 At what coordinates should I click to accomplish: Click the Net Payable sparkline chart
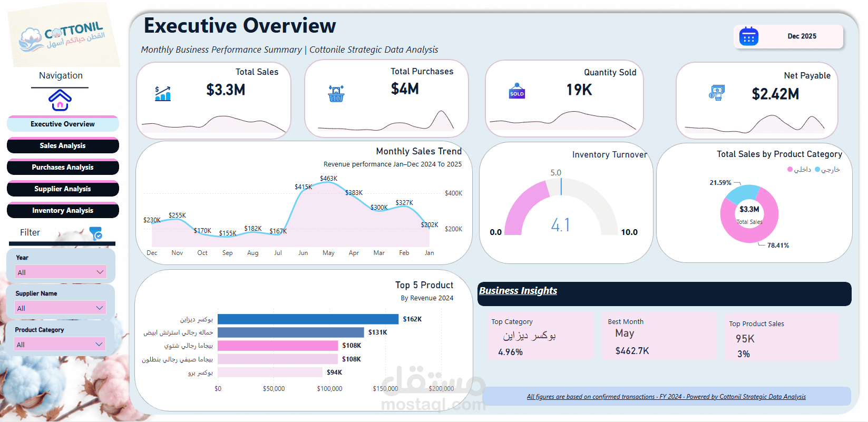click(755, 124)
